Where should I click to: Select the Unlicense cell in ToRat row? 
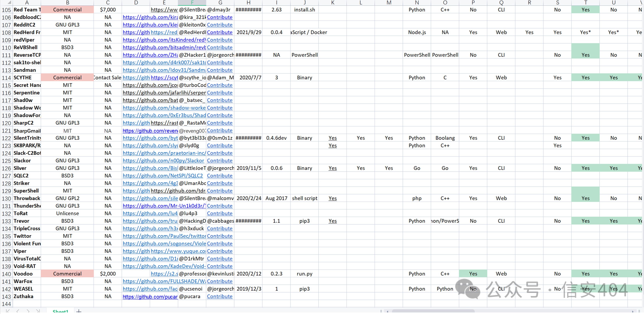pos(68,213)
